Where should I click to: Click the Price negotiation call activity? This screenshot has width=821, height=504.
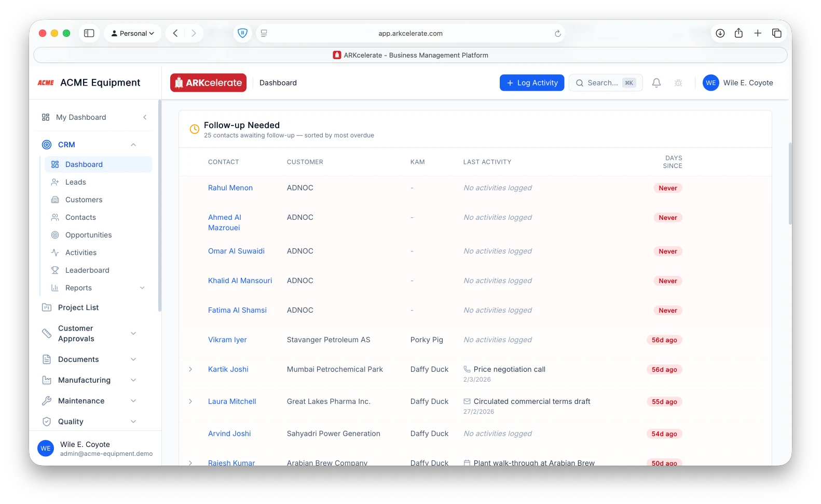(509, 369)
